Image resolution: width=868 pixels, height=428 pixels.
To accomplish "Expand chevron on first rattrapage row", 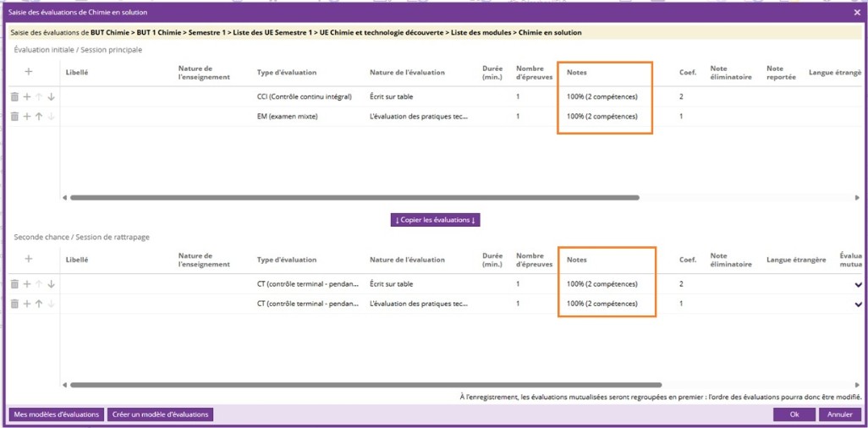I will [859, 284].
